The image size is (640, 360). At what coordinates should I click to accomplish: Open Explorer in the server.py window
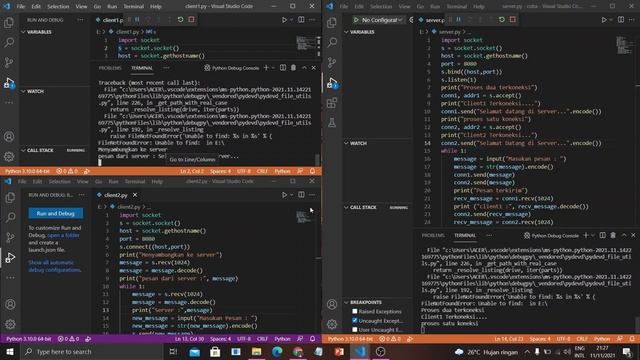[332, 22]
